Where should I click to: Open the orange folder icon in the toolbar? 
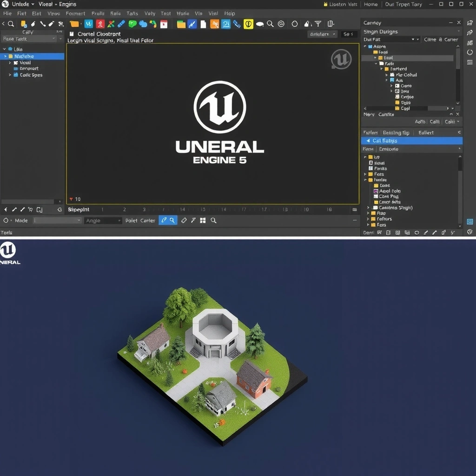(74, 24)
